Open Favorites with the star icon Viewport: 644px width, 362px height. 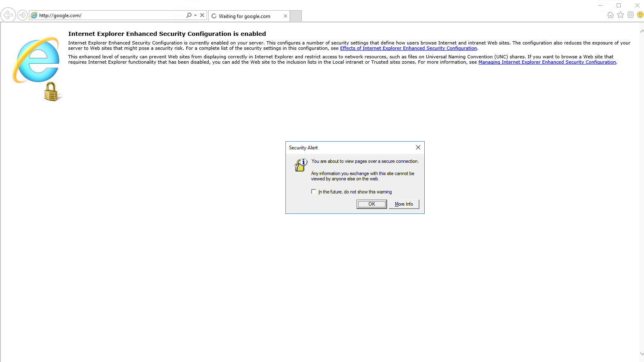point(620,15)
